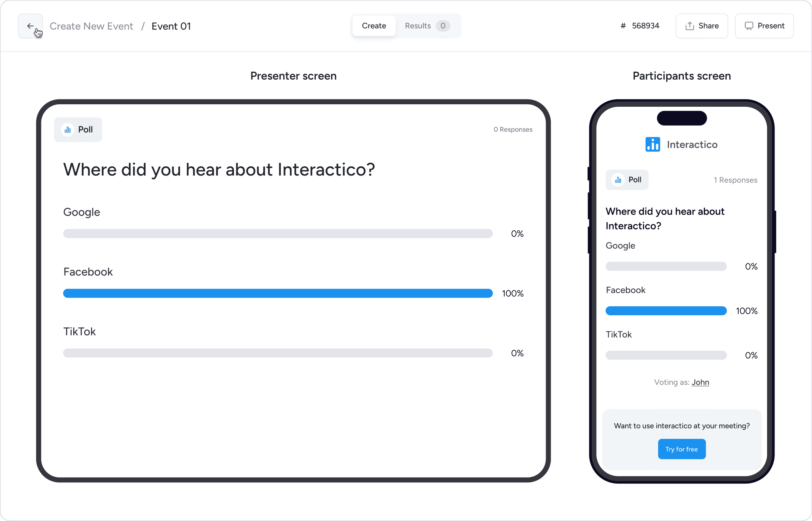The width and height of the screenshot is (812, 521).
Task: Click the Share upload icon
Action: (690, 26)
